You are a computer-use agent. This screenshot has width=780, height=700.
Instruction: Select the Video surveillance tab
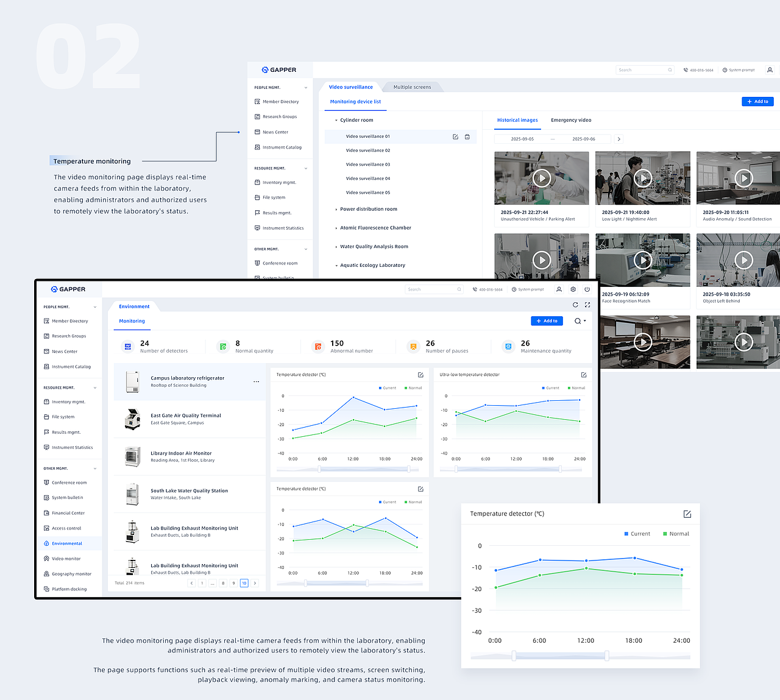(x=351, y=87)
